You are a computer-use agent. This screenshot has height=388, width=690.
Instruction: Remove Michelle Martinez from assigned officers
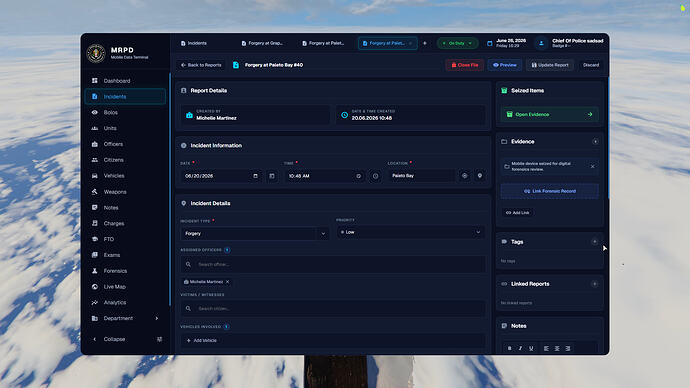coord(228,282)
